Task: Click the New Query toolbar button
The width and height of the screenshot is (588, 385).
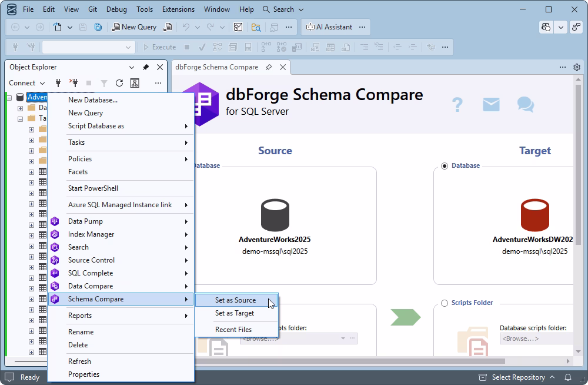Action: [x=134, y=27]
